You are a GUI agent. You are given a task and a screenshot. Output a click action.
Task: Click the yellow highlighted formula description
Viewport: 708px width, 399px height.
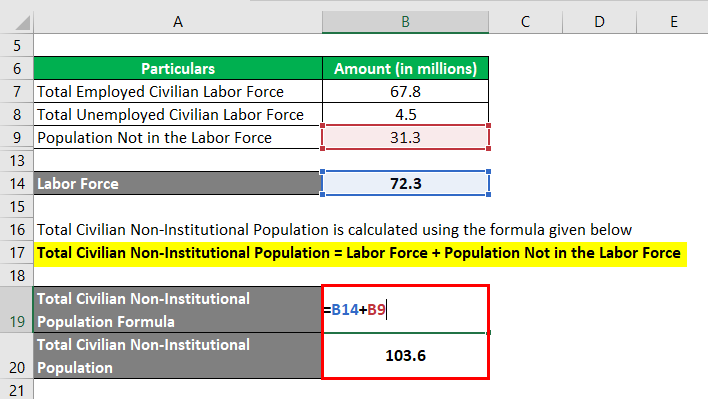(x=360, y=253)
